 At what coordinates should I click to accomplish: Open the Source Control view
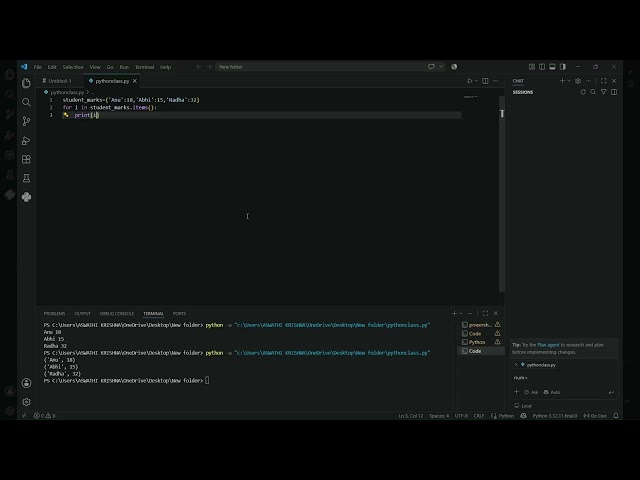click(26, 121)
